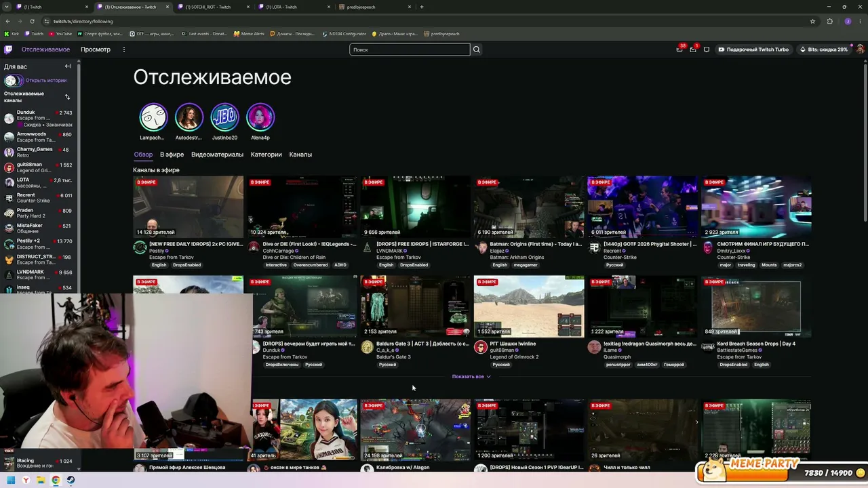Switch to the 'Категории' tab
The image size is (868, 488).
click(x=266, y=155)
